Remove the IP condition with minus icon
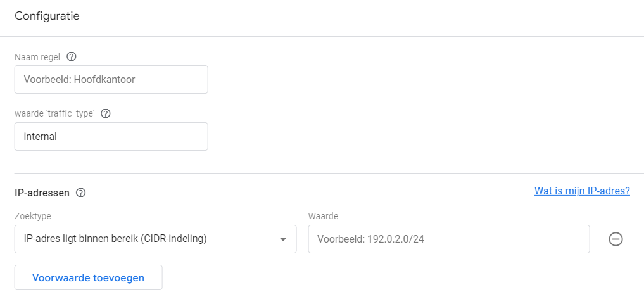The image size is (644, 304). (616, 239)
